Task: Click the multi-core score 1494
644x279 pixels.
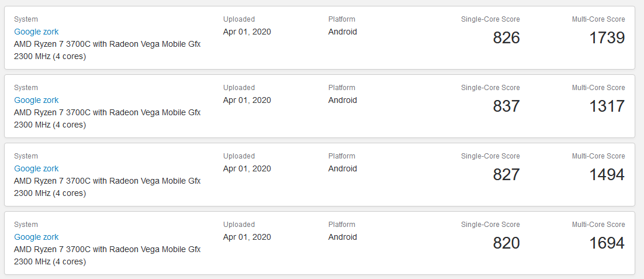Action: tap(607, 175)
